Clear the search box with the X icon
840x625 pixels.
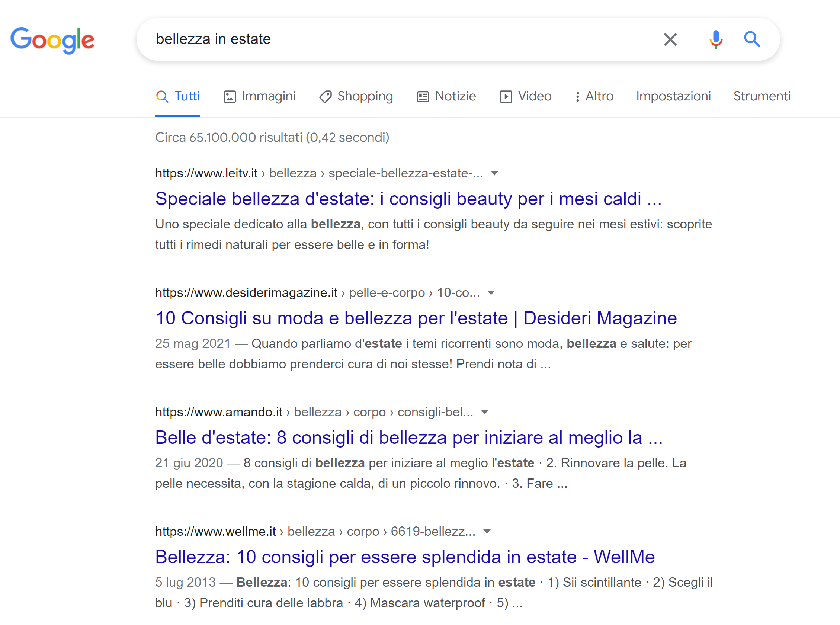point(670,39)
